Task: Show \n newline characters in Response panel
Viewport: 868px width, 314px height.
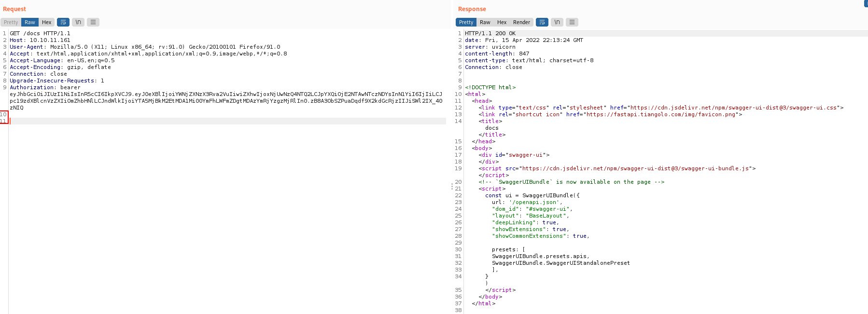Action: click(x=557, y=22)
